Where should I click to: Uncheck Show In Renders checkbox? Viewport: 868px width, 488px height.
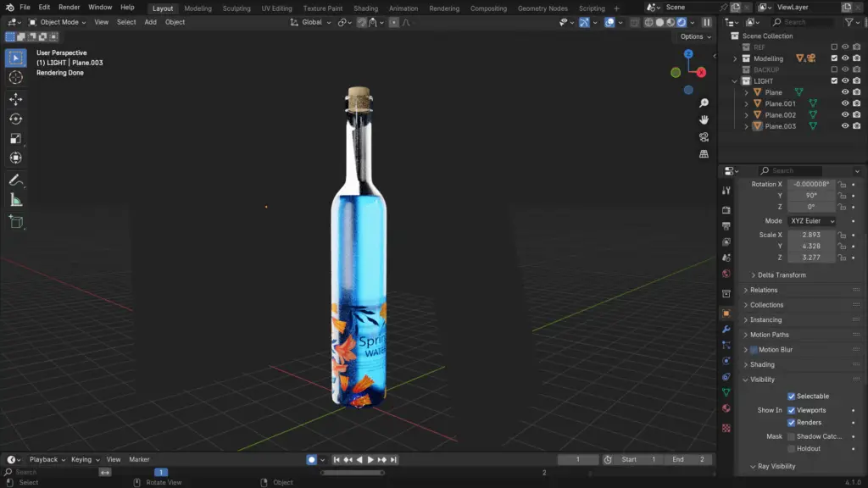[x=791, y=422]
